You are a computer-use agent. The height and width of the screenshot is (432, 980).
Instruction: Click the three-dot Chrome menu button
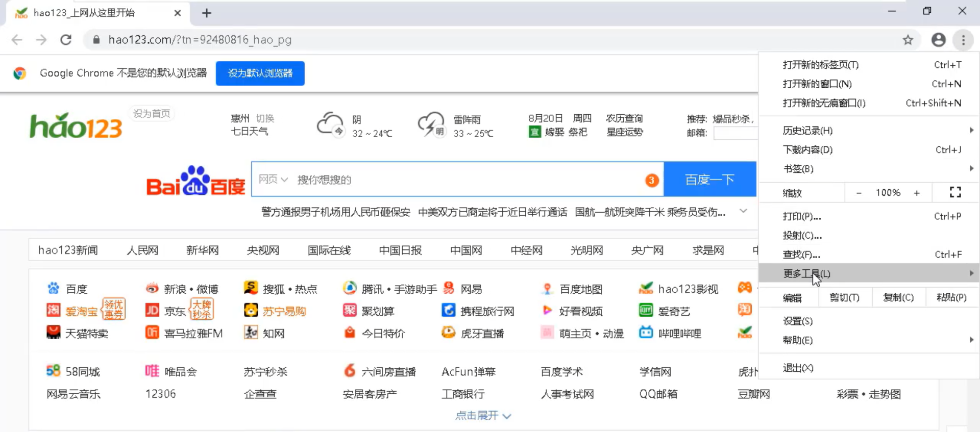coord(963,40)
